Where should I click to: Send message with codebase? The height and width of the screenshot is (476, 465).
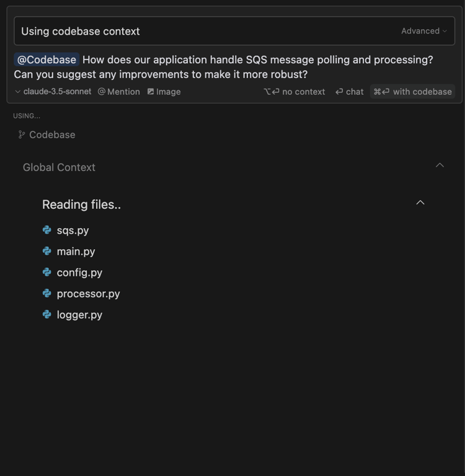pyautogui.click(x=412, y=91)
